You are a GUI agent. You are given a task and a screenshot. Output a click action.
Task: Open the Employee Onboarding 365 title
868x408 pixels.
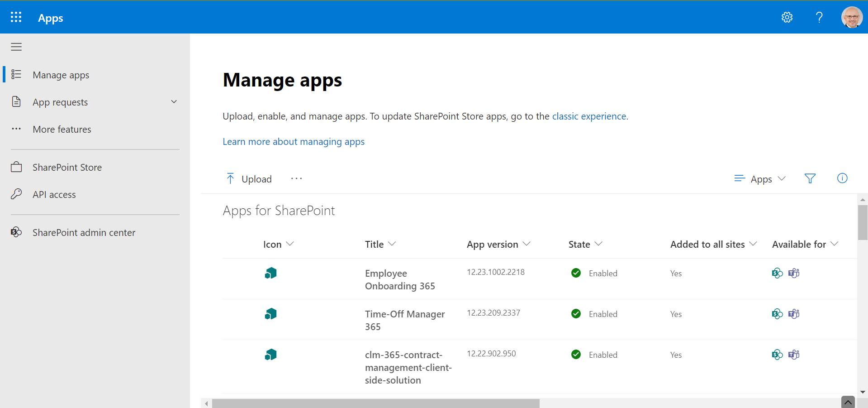[x=400, y=279]
